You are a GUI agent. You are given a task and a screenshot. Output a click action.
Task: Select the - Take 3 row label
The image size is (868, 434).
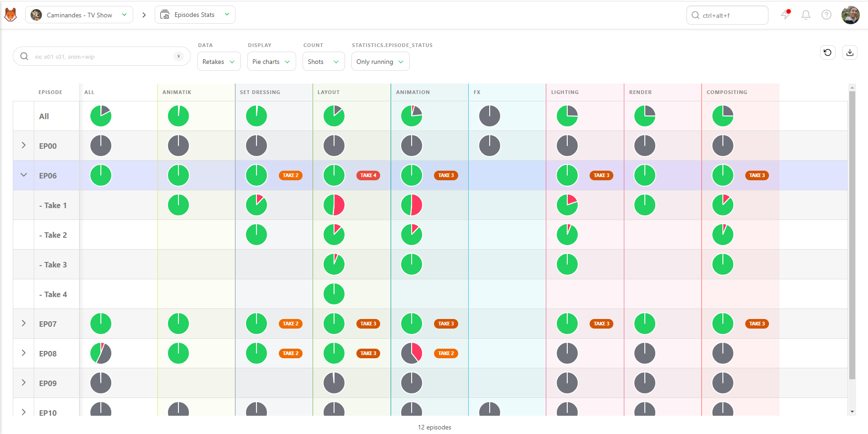click(53, 265)
